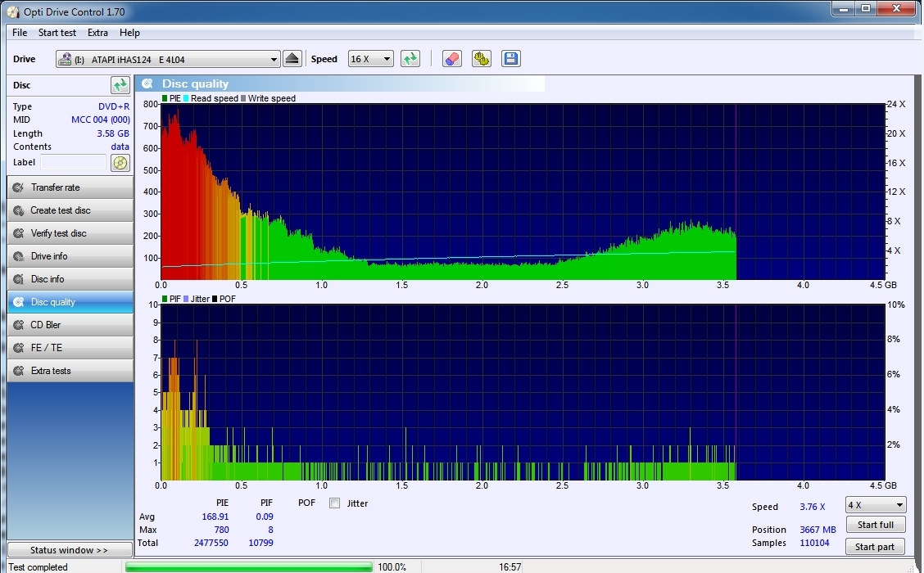Enable the Jitter checkbox
Viewport: 924px width, 573px height.
[335, 503]
